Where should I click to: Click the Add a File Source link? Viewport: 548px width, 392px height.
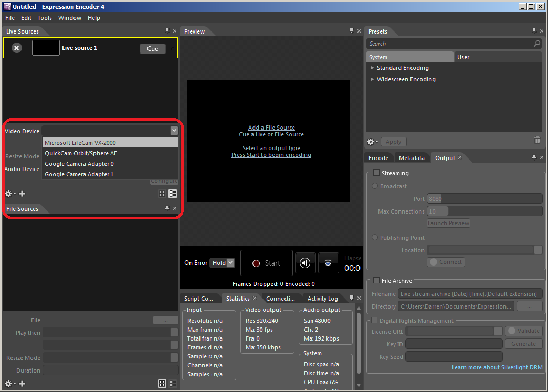coord(271,128)
